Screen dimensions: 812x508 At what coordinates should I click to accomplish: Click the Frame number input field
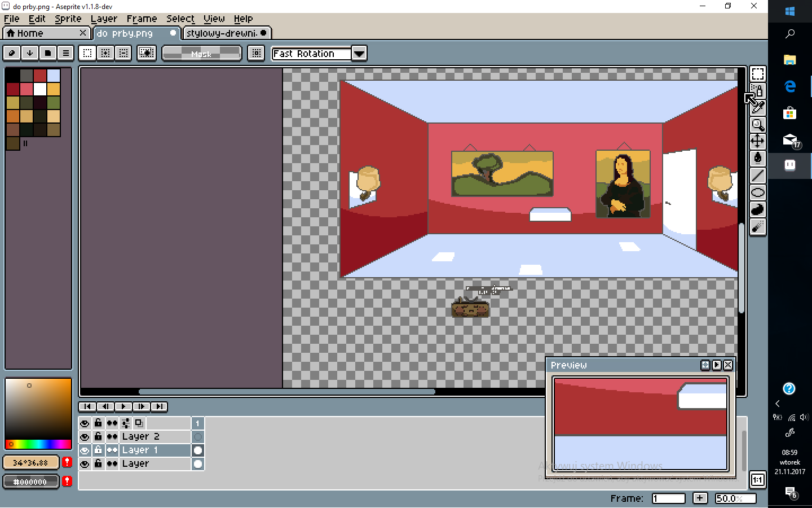(668, 498)
